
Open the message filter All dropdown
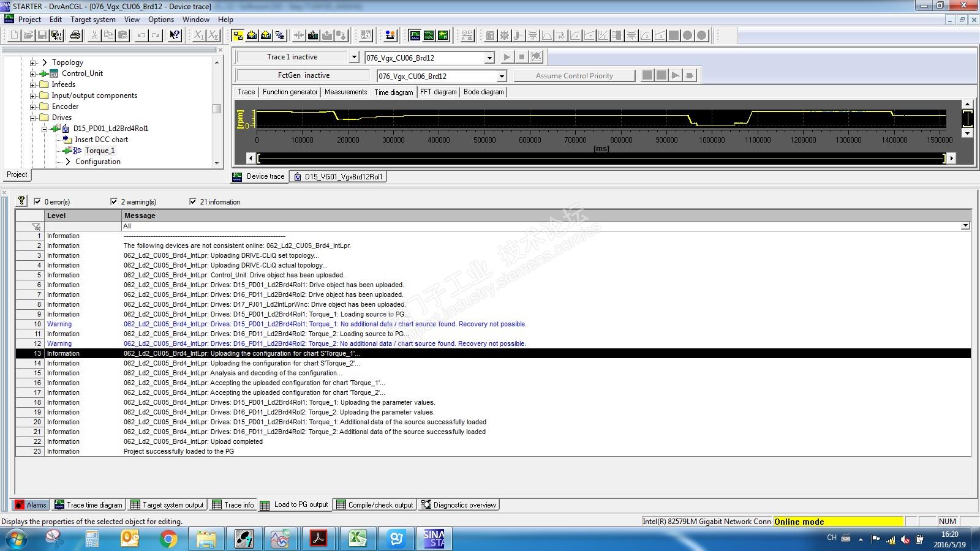click(965, 226)
